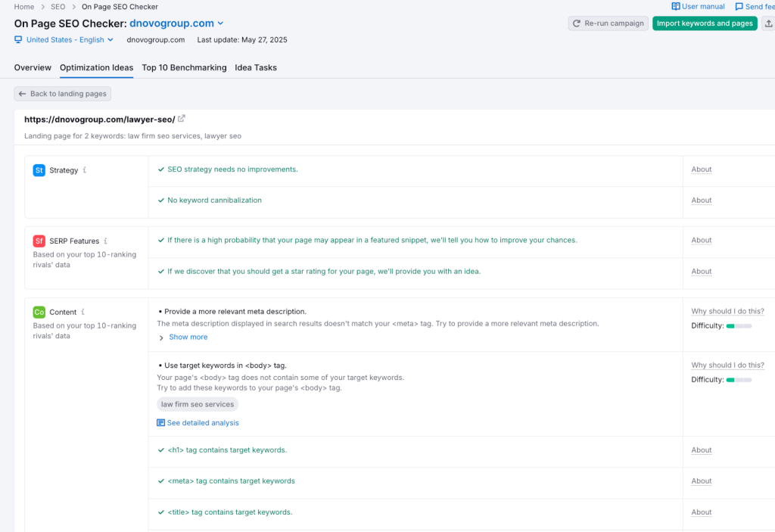Click the Strategy info icon
Viewport: 775px width, 532px height.
[85, 170]
